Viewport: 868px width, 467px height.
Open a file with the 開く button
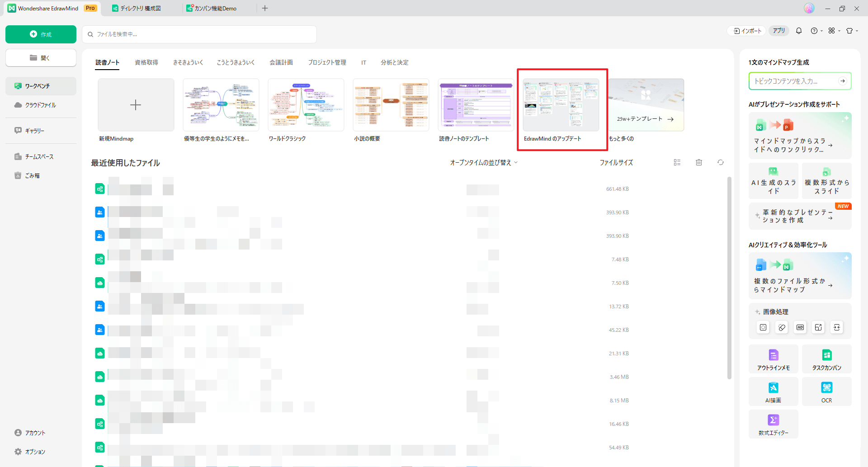coord(41,58)
